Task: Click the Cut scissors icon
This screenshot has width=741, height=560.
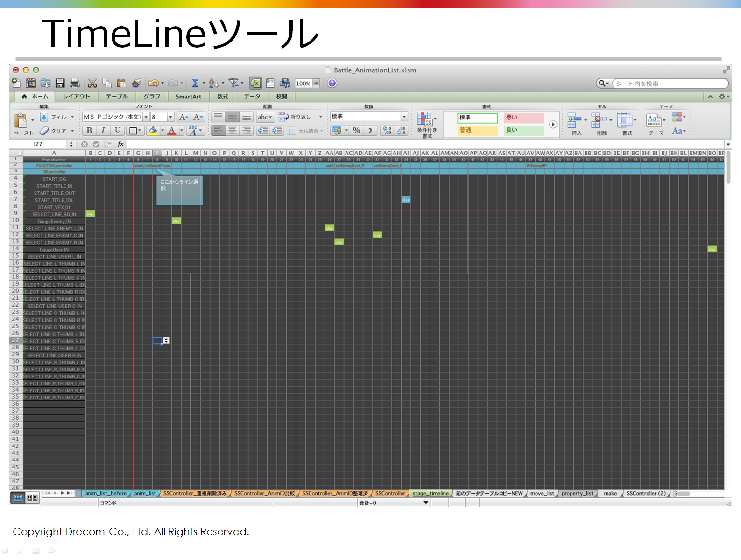Action: pyautogui.click(x=92, y=83)
